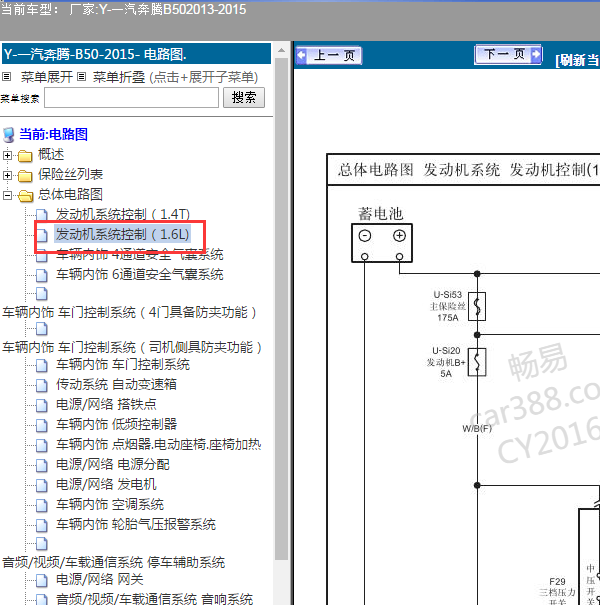Click the 当前:电路图 computer icon
600x605 pixels.
coord(8,135)
